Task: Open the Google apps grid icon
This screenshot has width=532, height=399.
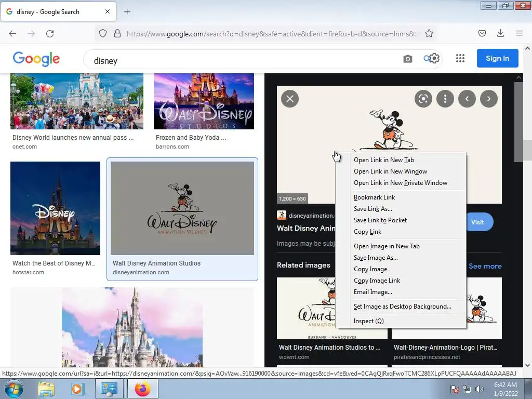Action: click(x=460, y=58)
